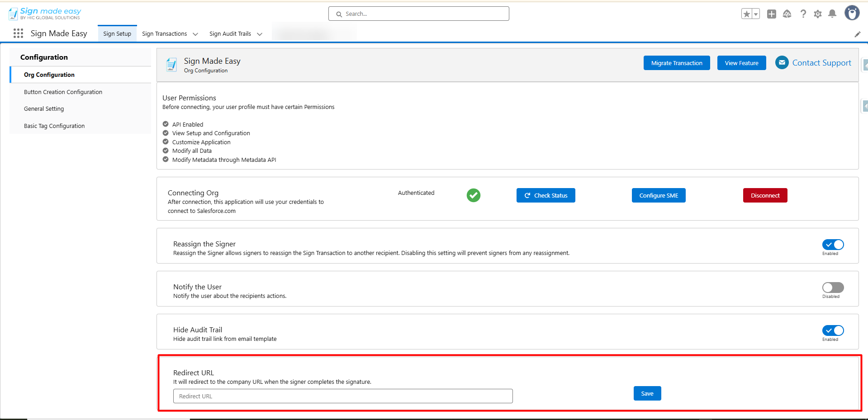Open the notifications bell
The height and width of the screenshot is (420, 868).
(x=832, y=14)
